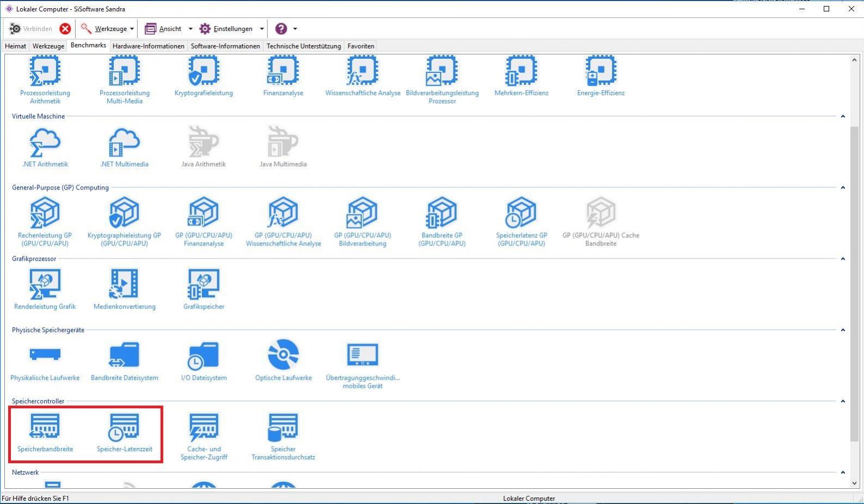Open GP Wissenschaftliche Analyse benchmark
The width and height of the screenshot is (864, 504).
[x=283, y=222]
